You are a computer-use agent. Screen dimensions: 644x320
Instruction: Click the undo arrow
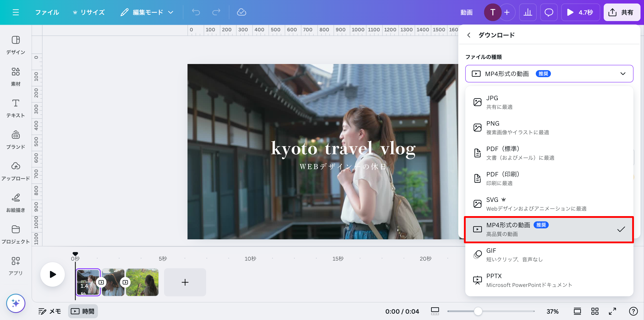196,12
